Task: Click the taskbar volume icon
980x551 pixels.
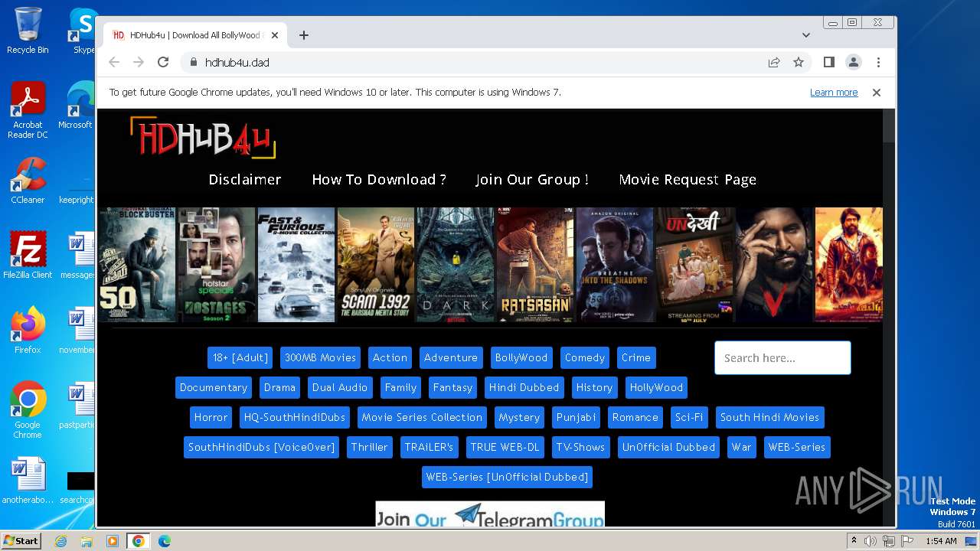Action: click(x=871, y=541)
